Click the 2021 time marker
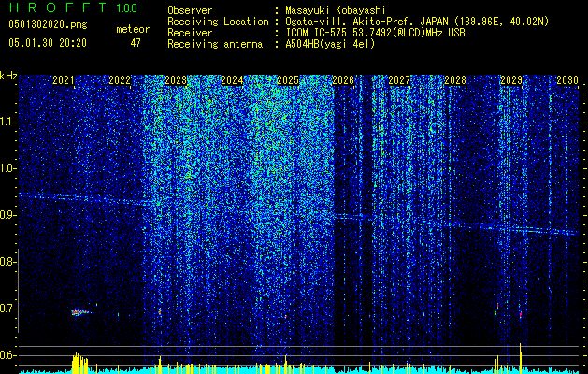 [64, 80]
